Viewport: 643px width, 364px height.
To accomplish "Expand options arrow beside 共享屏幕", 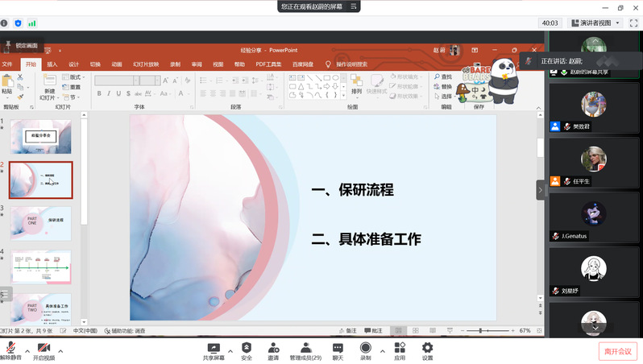I will click(230, 351).
